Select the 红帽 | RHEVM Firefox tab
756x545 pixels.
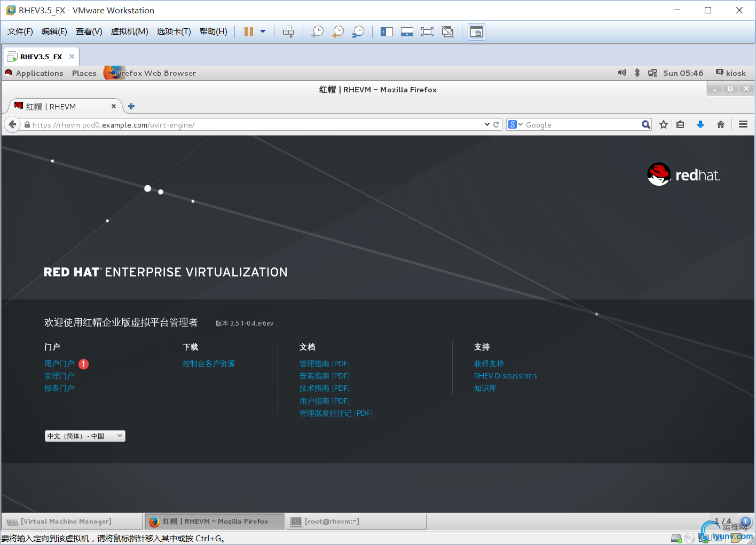point(65,106)
